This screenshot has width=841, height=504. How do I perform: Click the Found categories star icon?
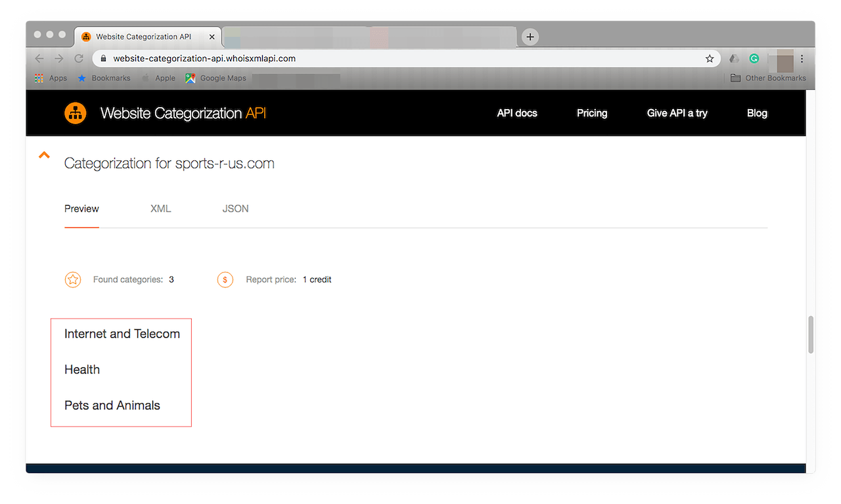coord(73,280)
